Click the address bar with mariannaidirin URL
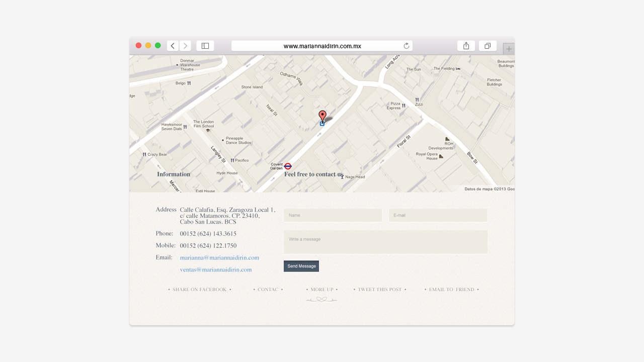The width and height of the screenshot is (644, 362). 322,46
